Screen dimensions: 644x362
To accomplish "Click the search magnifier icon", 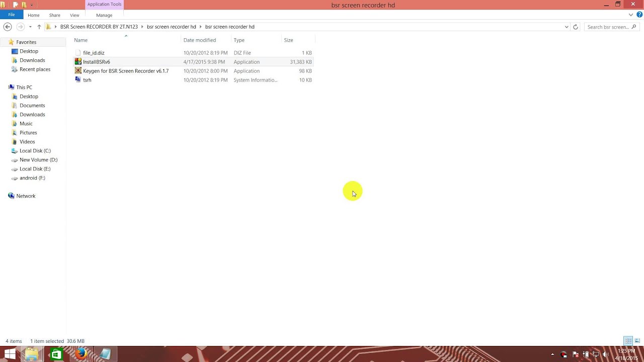I will (634, 27).
